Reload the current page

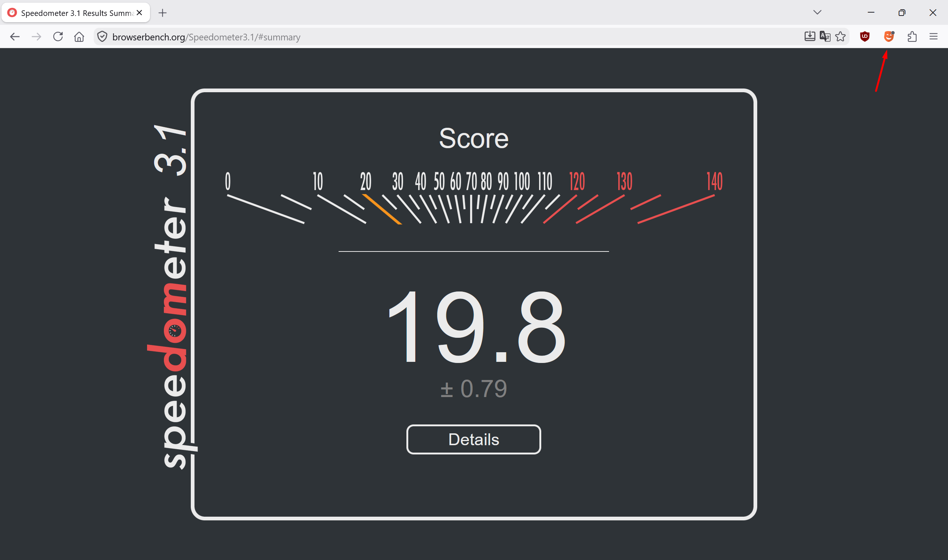(x=58, y=37)
